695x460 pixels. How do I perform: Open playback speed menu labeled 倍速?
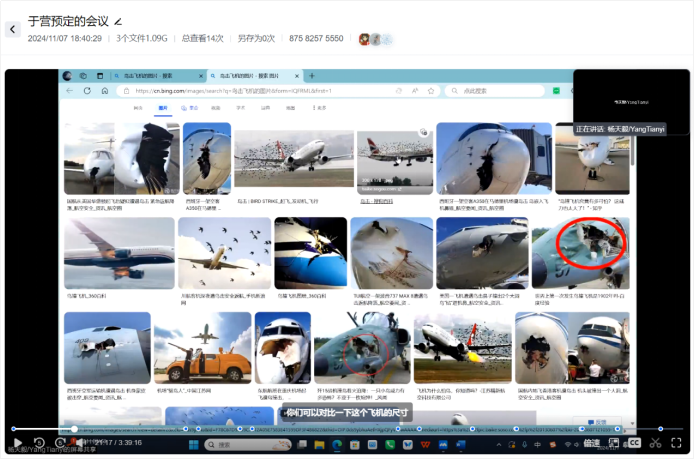tap(592, 443)
